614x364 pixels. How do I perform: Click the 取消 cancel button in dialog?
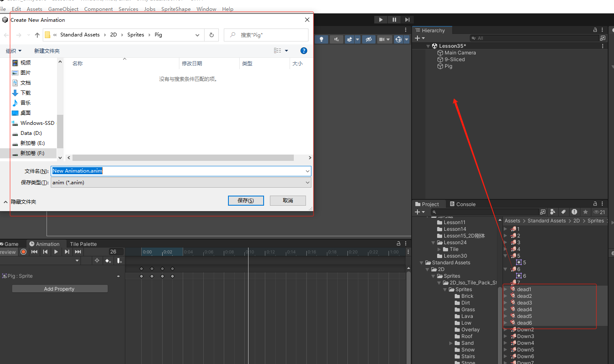tap(288, 201)
